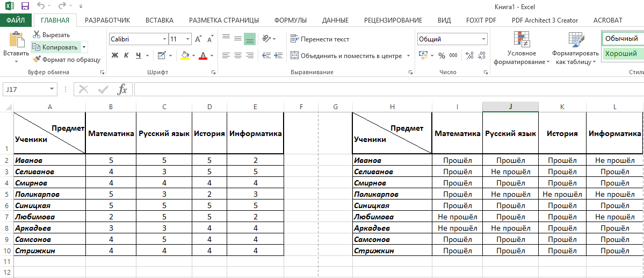Click Копировать to copy selection
Image resolution: width=644 pixels, height=278 pixels.
[x=55, y=47]
